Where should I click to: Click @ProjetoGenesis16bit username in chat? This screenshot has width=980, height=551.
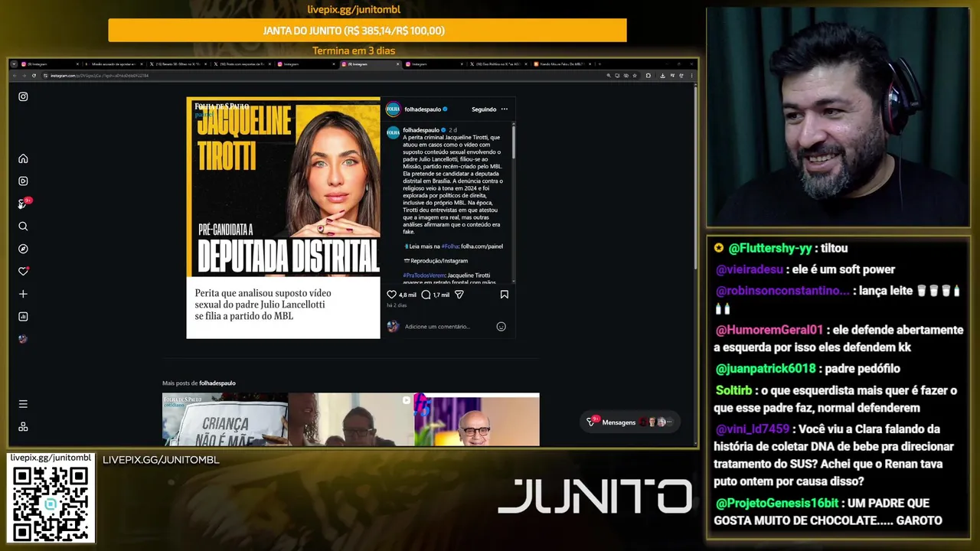779,504
